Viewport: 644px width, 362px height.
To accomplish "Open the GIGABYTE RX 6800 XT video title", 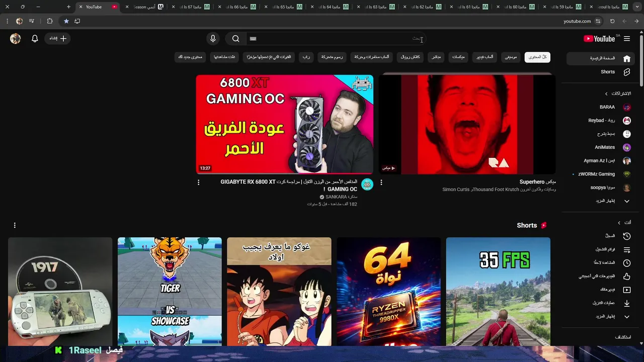I will [289, 185].
